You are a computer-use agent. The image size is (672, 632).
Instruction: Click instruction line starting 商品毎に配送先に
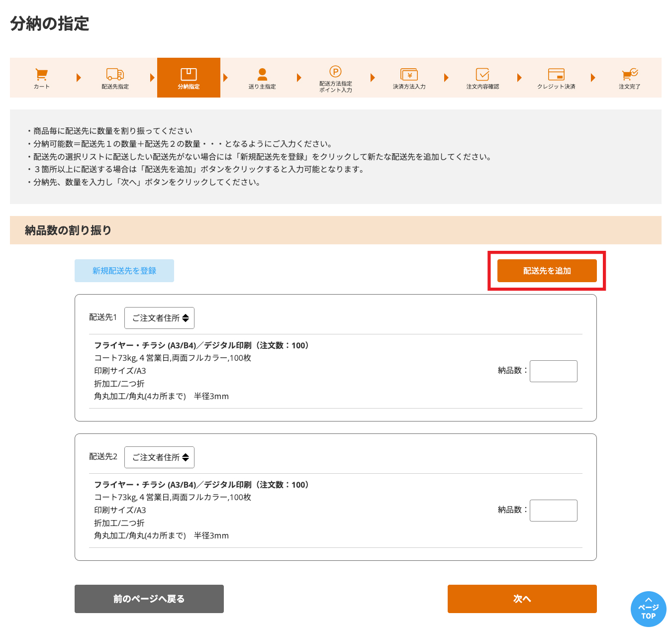click(x=109, y=131)
